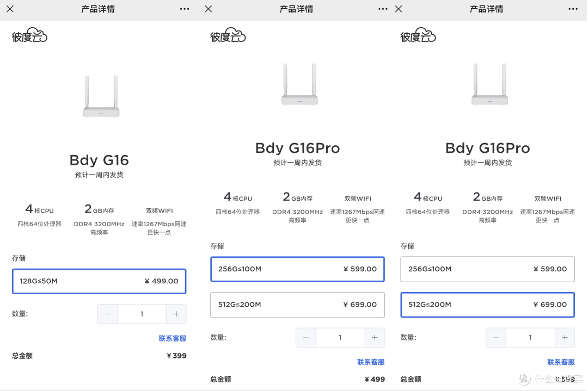Decrease quantity on middle G16Pro page
Viewport: 588px width, 391px height.
pyautogui.click(x=305, y=338)
